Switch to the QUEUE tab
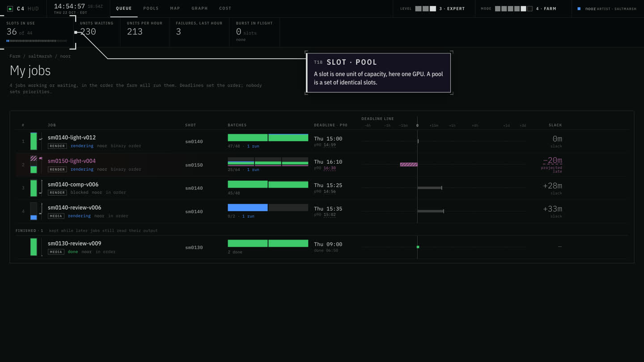Image resolution: width=644 pixels, height=362 pixels. point(124,8)
